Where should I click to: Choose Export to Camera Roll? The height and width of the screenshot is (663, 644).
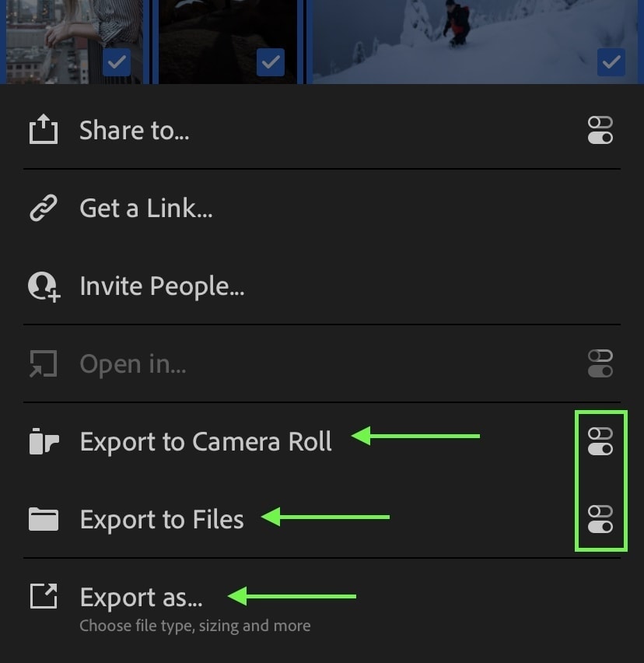[206, 441]
